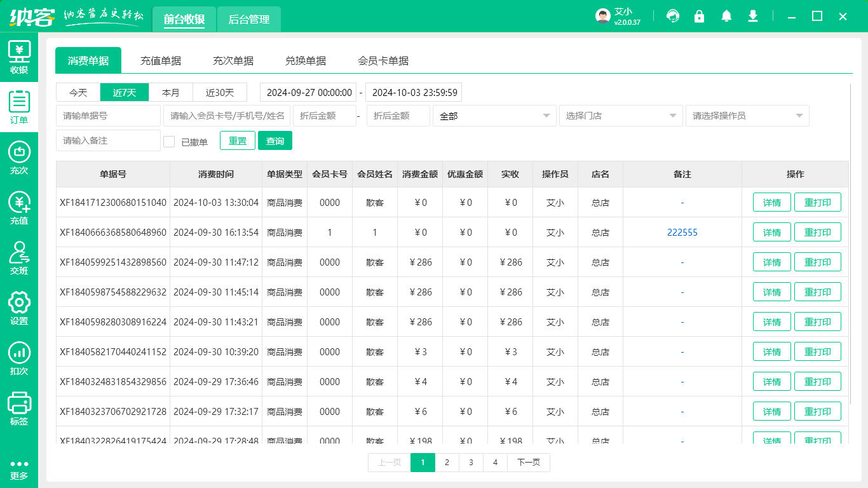
Task: Open the 后台管理 menu
Action: click(248, 20)
